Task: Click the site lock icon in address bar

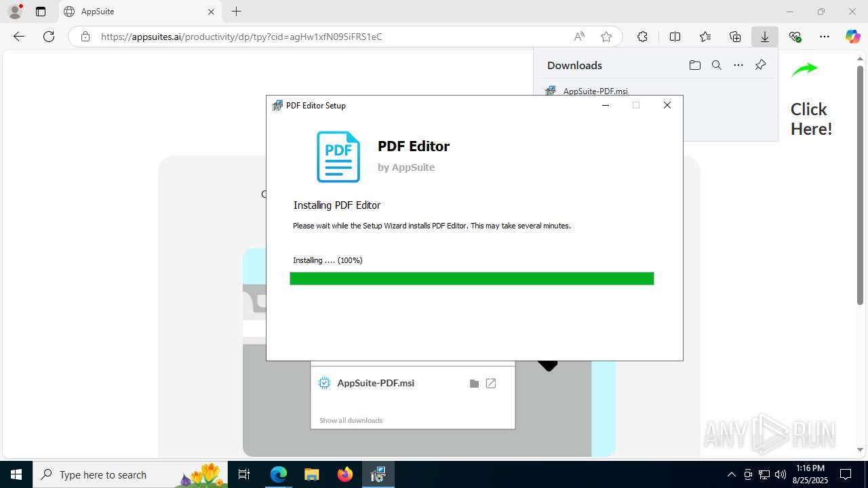Action: pos(85,37)
